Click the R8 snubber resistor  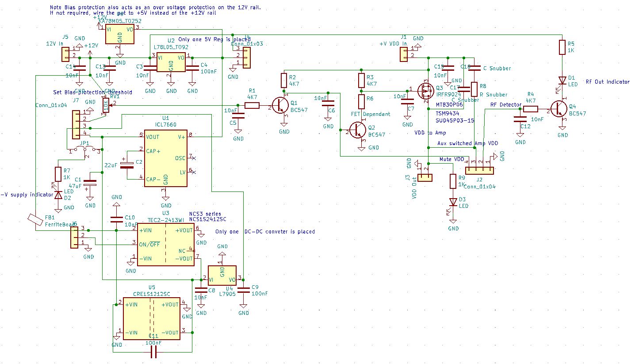(x=474, y=90)
